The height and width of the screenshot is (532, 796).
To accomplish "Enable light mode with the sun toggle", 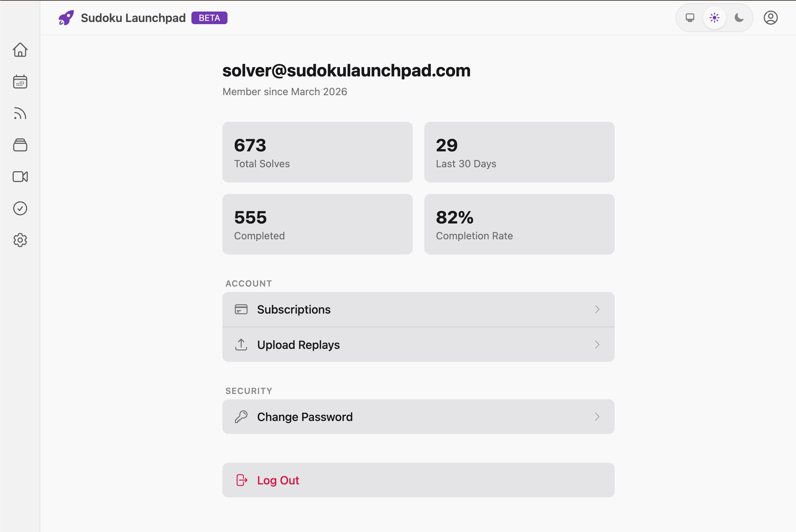I will [x=714, y=17].
